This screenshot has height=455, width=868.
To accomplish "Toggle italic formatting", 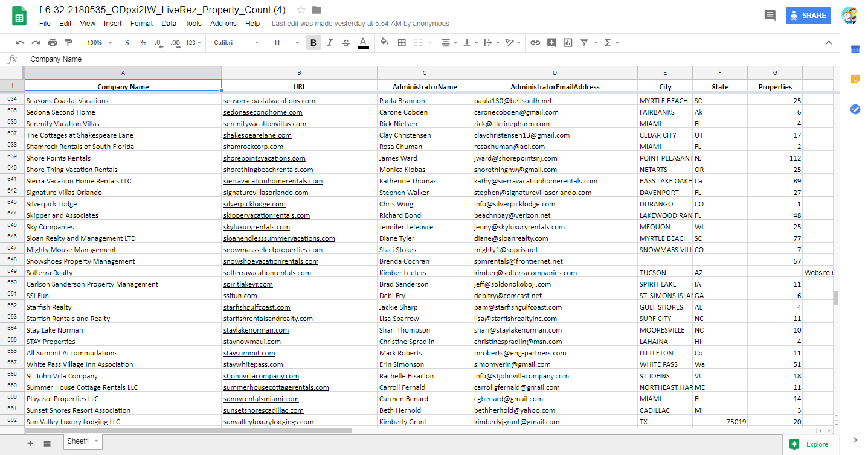I will click(330, 43).
